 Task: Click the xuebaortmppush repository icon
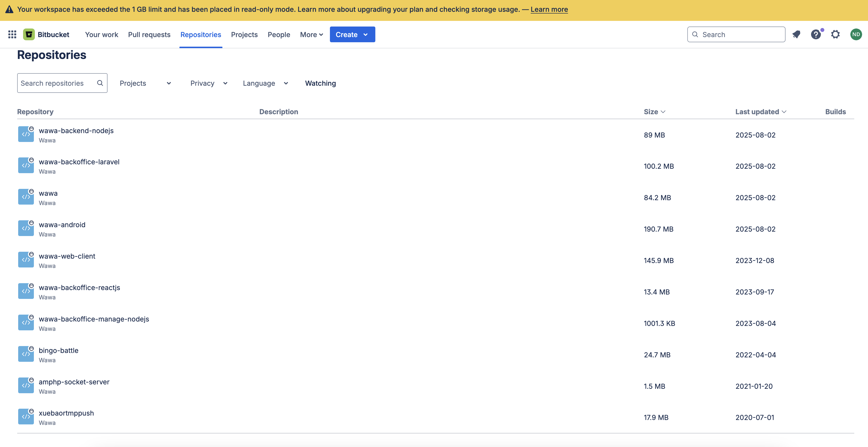click(26, 417)
